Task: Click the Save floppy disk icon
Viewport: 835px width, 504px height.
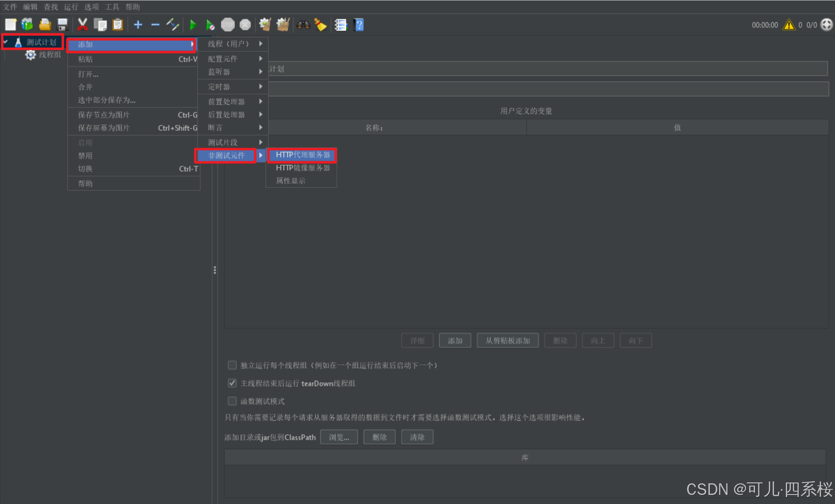Action: (x=62, y=25)
